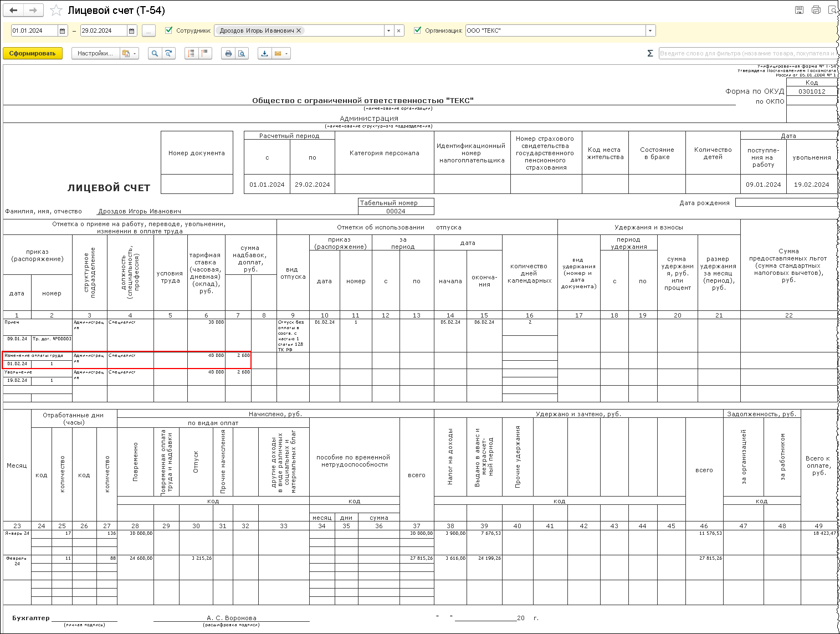Click the preview icon in top right corner
The width and height of the screenshot is (840, 634).
[x=833, y=10]
